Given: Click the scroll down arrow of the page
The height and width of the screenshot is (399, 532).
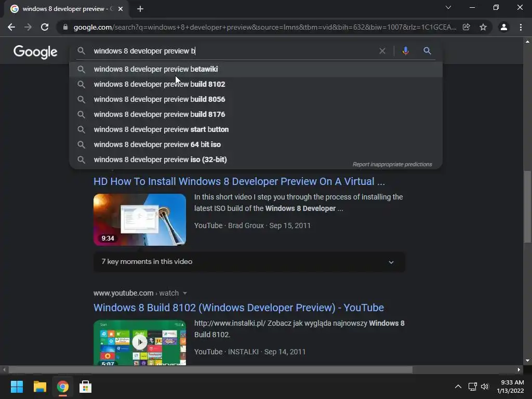Looking at the screenshot, I should click(x=527, y=361).
